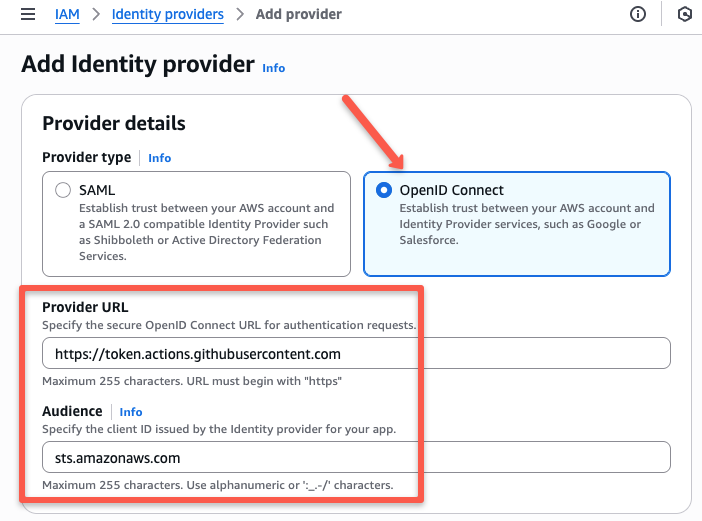Open the hexagon preferences icon
702x521 pixels.
pyautogui.click(x=684, y=14)
